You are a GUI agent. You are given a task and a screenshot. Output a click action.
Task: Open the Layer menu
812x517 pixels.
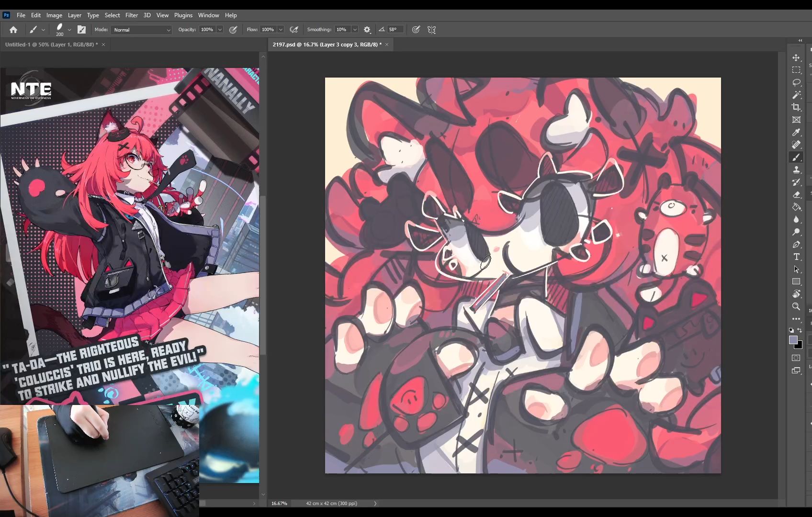tap(74, 15)
